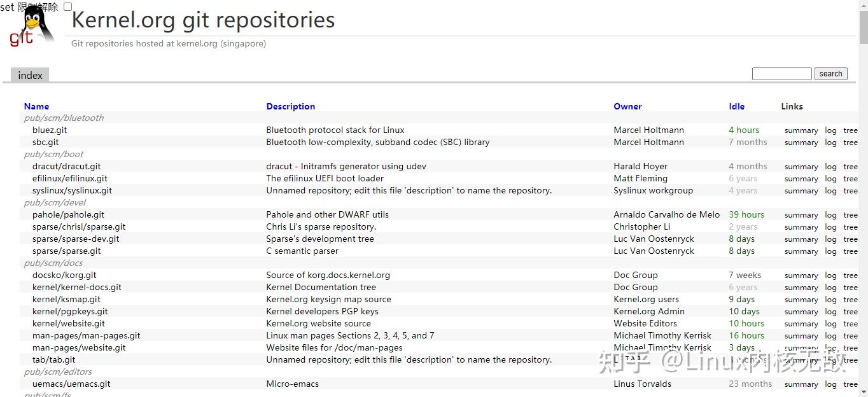Open the bluez.git repository
Viewport: 868px width, 397px height.
coord(50,130)
